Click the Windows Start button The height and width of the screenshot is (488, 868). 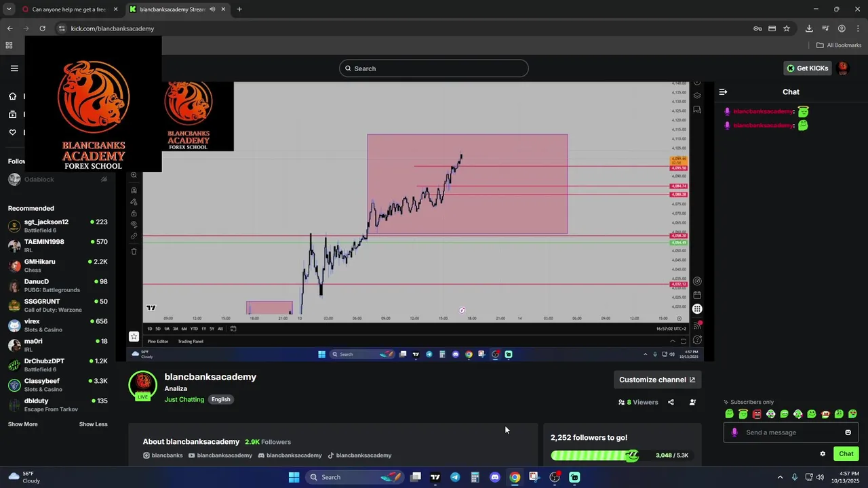pyautogui.click(x=294, y=477)
